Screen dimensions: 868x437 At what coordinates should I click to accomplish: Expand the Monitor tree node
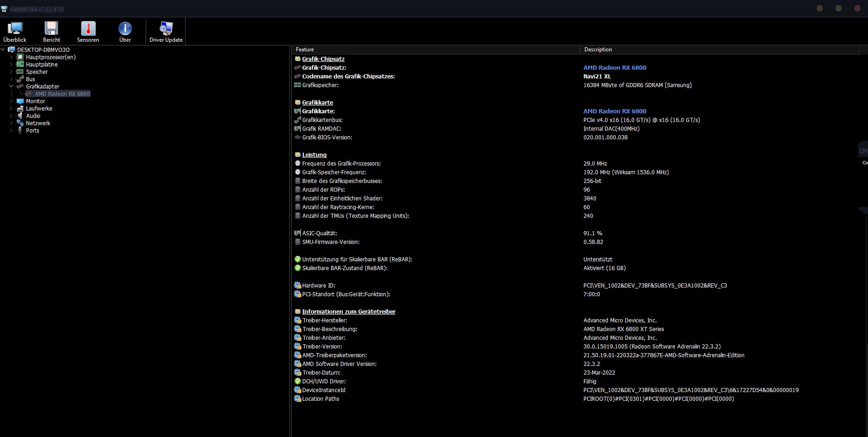(11, 101)
